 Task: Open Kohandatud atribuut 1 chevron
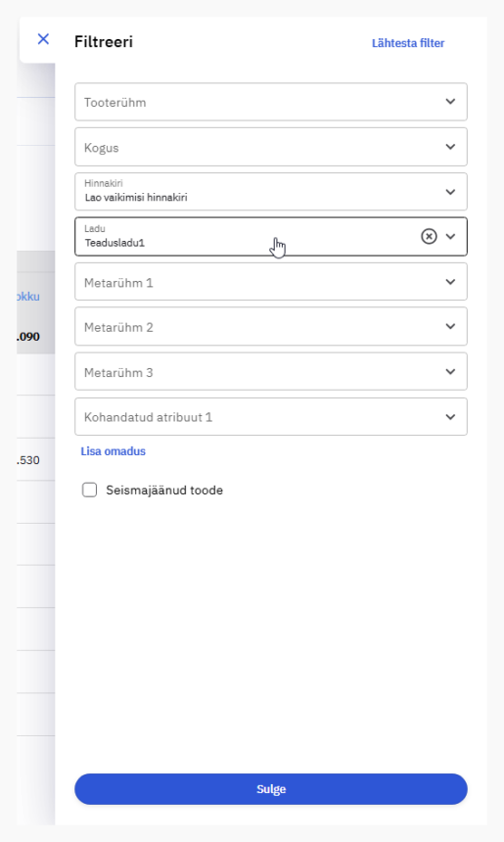(450, 417)
